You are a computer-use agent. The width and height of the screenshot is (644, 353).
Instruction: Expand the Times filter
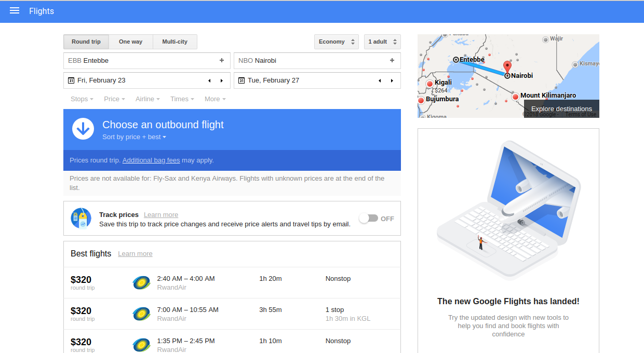182,99
